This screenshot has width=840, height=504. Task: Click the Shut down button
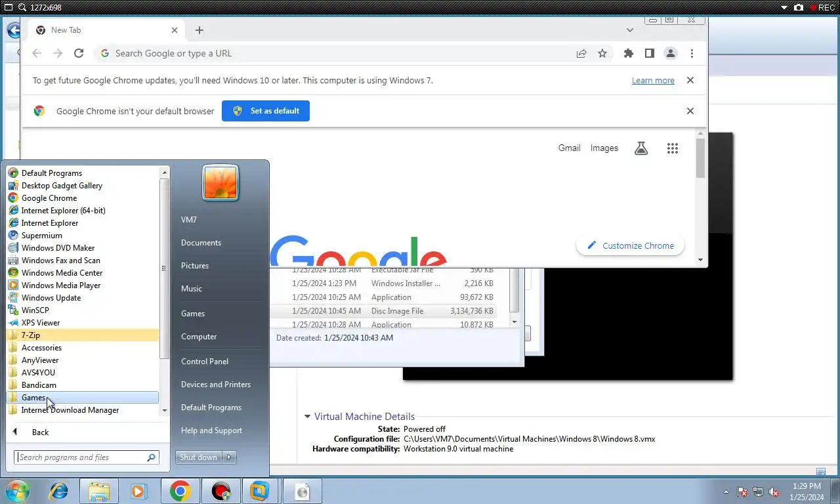198,457
